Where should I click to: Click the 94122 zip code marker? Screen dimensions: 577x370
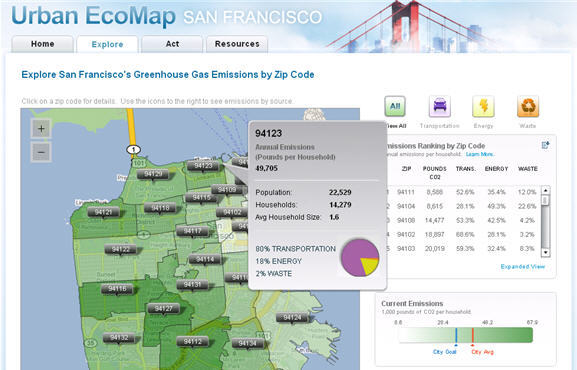(x=121, y=250)
